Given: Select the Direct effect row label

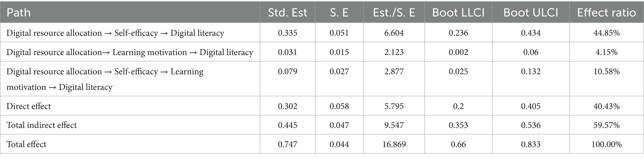Looking at the screenshot, I should click(29, 106).
